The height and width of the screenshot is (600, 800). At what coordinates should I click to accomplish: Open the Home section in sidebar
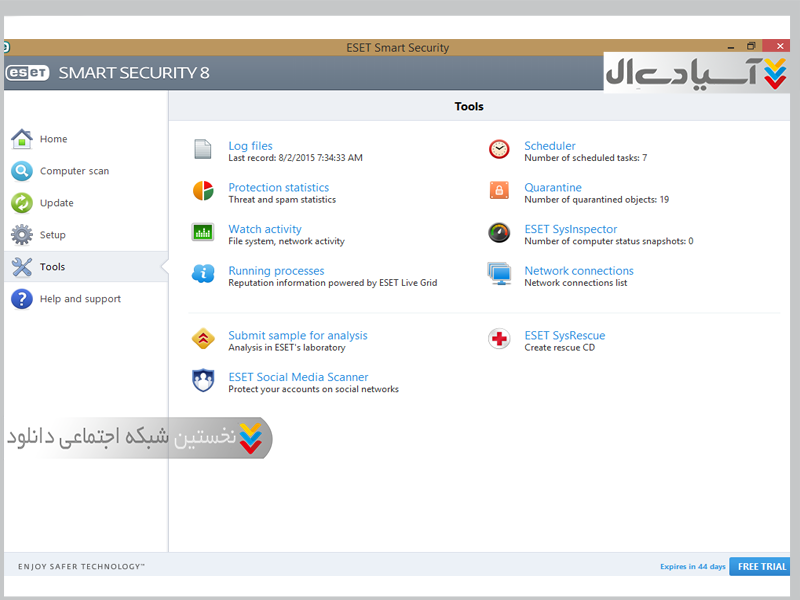click(x=53, y=139)
